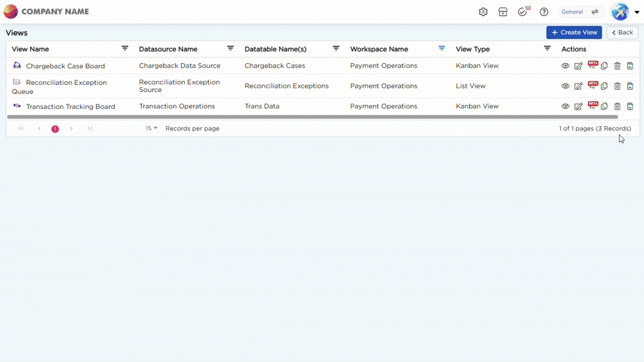Screen dimensions: 644x362
Task: Open the View Name column filter
Action: (x=125, y=48)
